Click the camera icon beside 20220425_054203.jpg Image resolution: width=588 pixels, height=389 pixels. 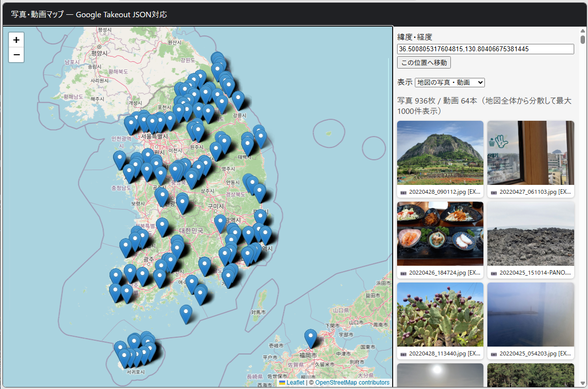494,354
